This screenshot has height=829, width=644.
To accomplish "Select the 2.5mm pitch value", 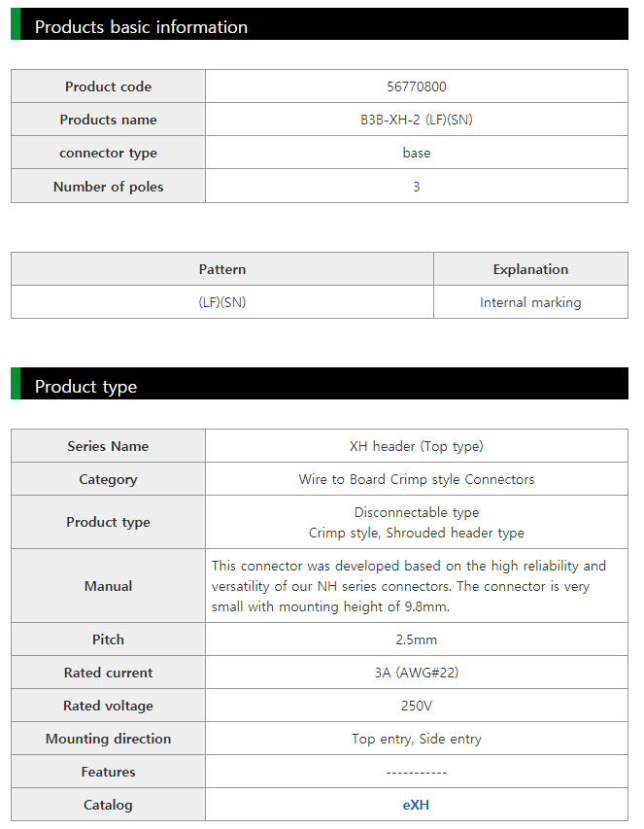I will point(416,639).
